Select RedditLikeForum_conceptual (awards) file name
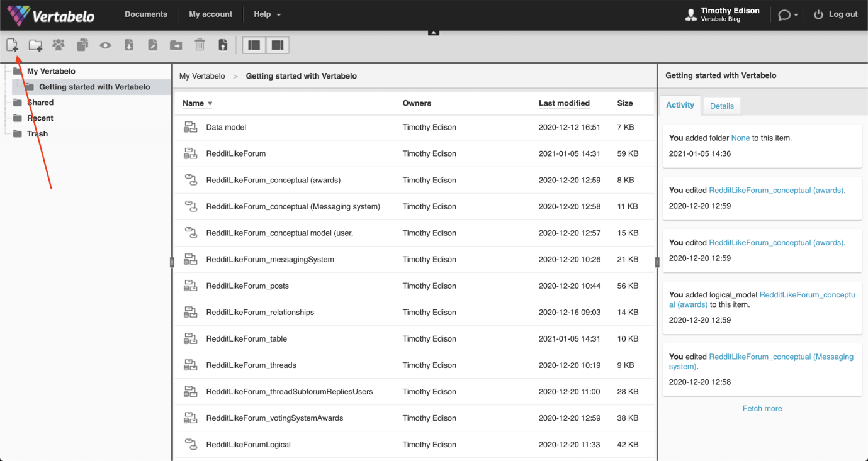The image size is (868, 461). click(273, 180)
